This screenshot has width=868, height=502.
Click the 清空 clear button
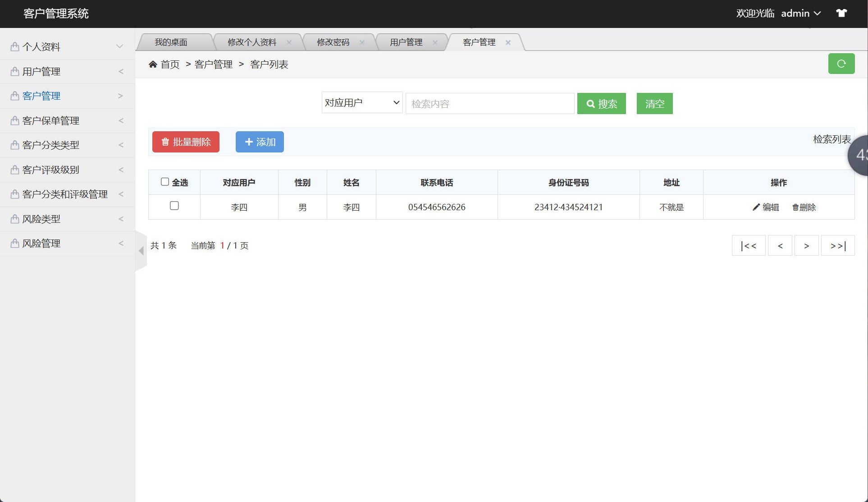(654, 103)
